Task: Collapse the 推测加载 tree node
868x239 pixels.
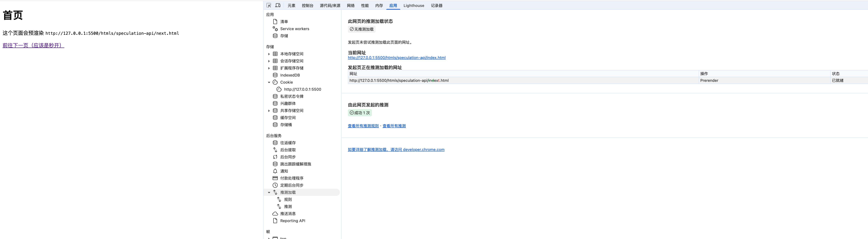Action: tap(269, 192)
